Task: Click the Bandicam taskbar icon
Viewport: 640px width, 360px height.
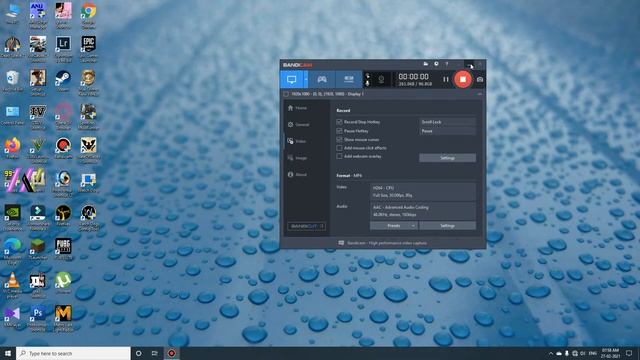Action: click(172, 353)
